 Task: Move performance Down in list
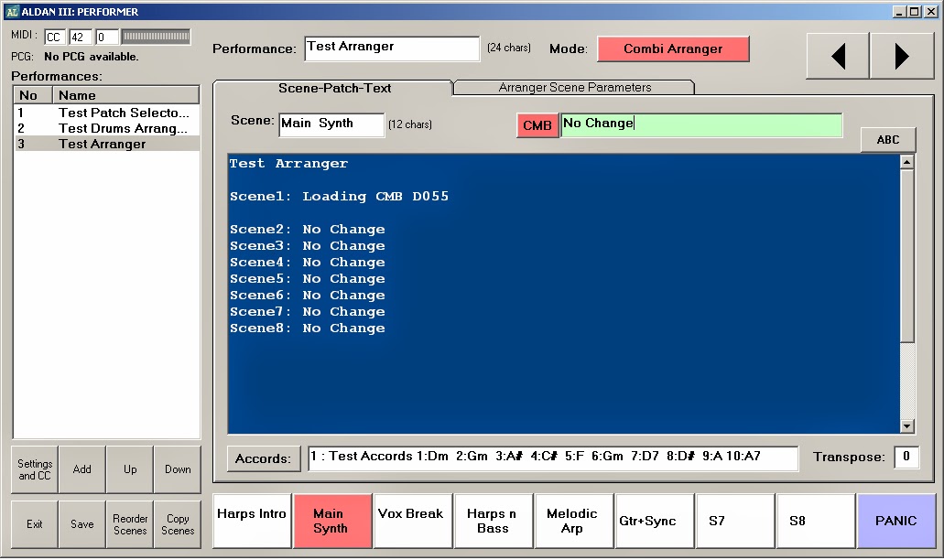point(178,469)
